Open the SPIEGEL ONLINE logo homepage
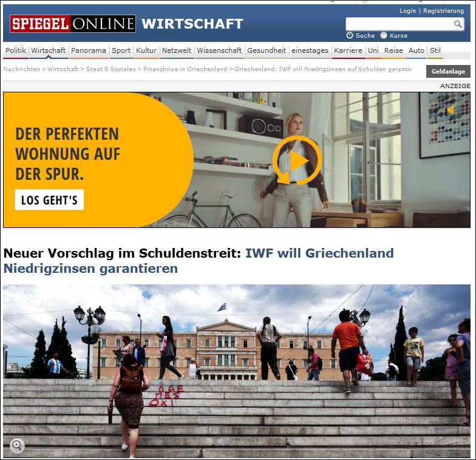 pyautogui.click(x=73, y=24)
